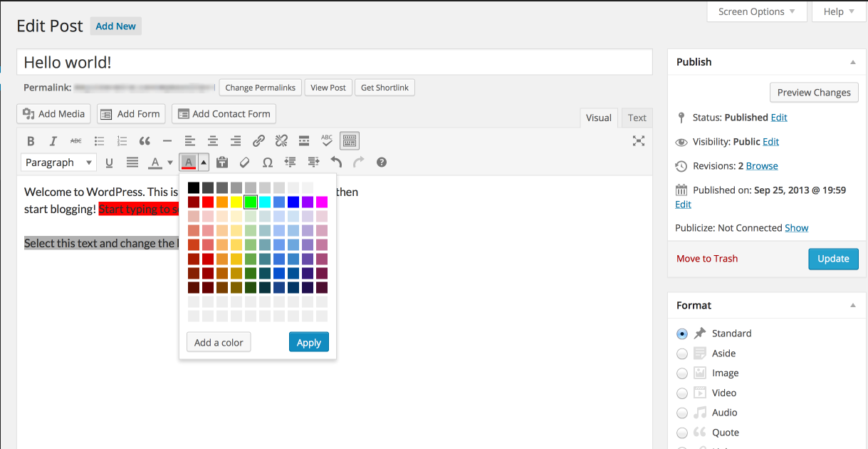Viewport: 868px width, 449px height.
Task: Expand the Screen Options panel
Action: coord(757,11)
